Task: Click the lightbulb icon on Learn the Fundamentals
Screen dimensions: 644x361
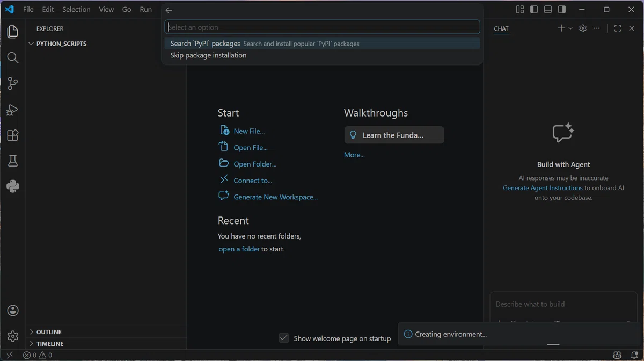Action: (x=353, y=135)
